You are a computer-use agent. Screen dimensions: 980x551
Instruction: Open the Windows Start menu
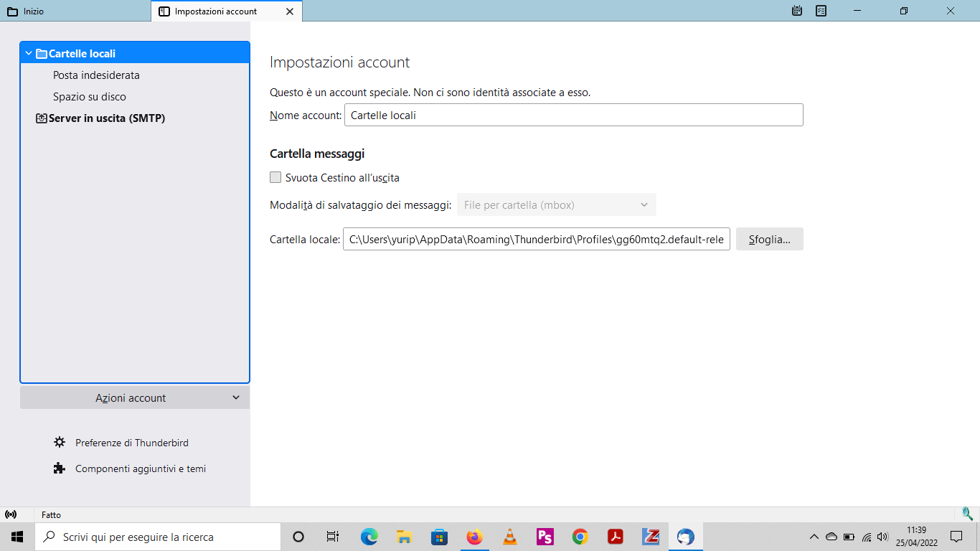(x=17, y=537)
